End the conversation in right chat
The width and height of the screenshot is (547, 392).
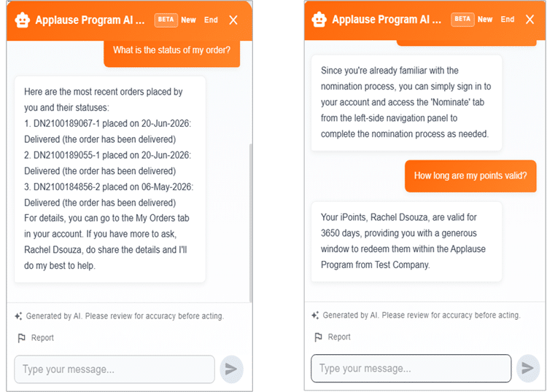click(508, 19)
